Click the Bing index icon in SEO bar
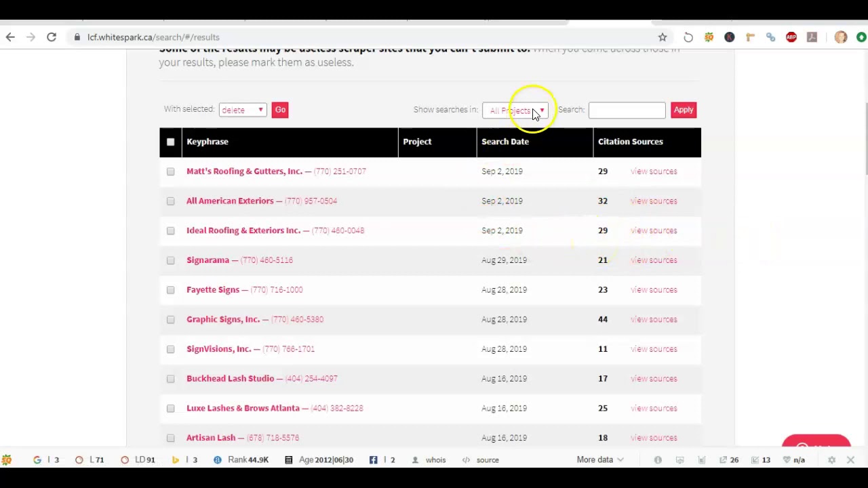 [x=175, y=460]
